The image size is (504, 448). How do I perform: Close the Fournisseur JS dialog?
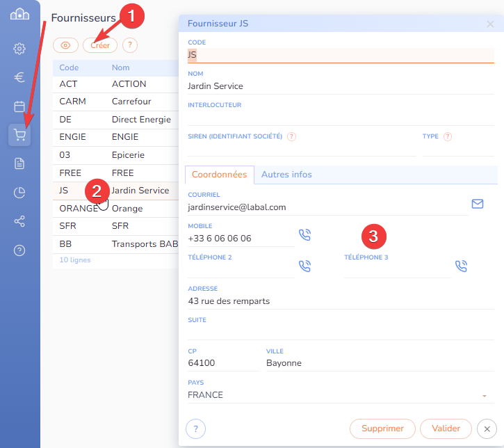tap(490, 24)
